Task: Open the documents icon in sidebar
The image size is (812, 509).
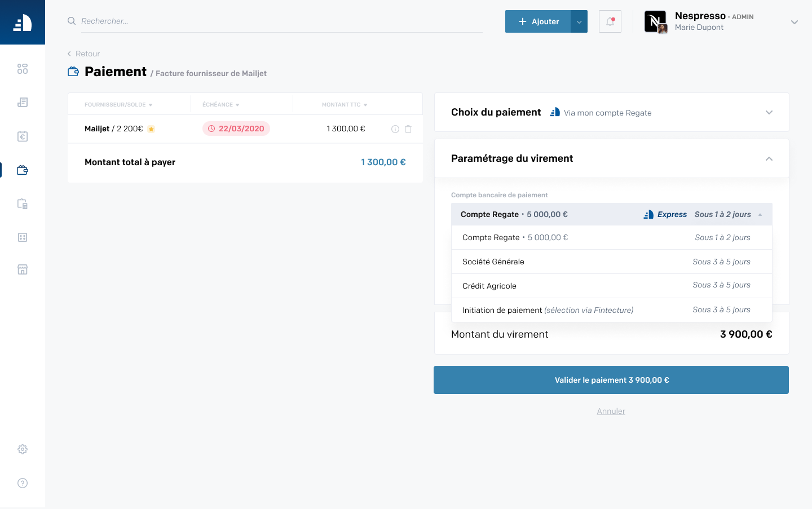Action: [x=23, y=103]
